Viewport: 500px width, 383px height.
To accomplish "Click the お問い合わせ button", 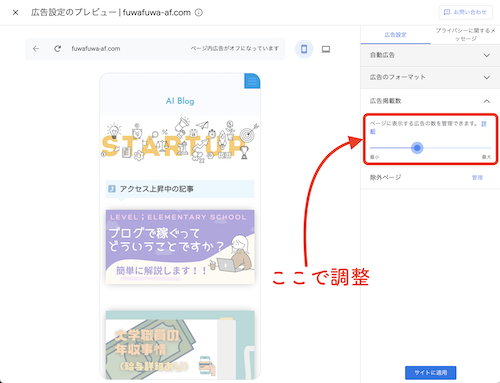I will tap(465, 12).
